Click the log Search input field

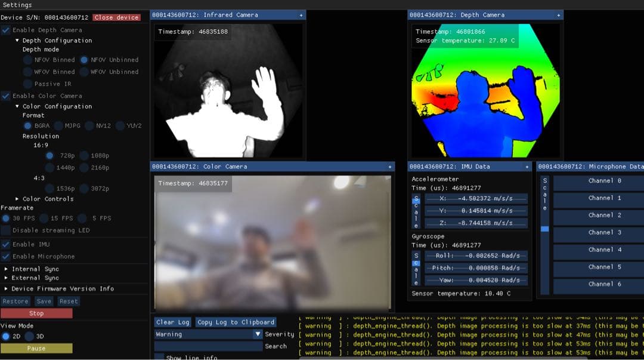[x=208, y=346]
